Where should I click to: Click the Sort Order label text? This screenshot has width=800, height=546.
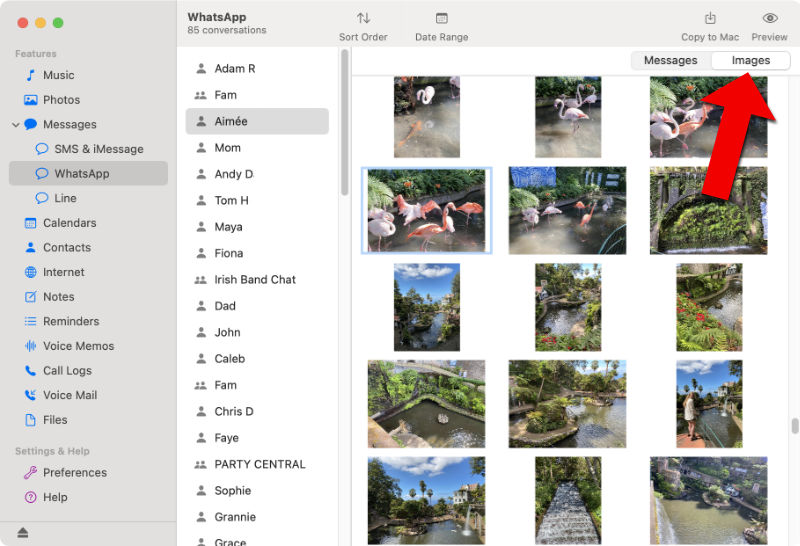tap(363, 37)
